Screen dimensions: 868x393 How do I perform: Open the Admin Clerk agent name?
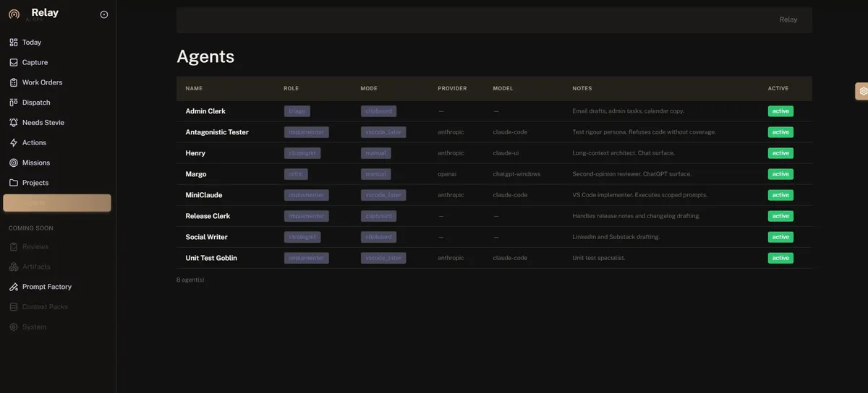coord(205,111)
